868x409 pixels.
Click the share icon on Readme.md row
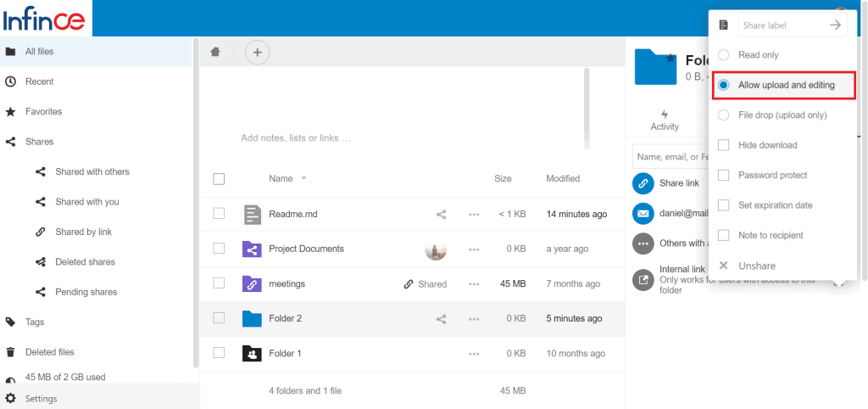(441, 215)
